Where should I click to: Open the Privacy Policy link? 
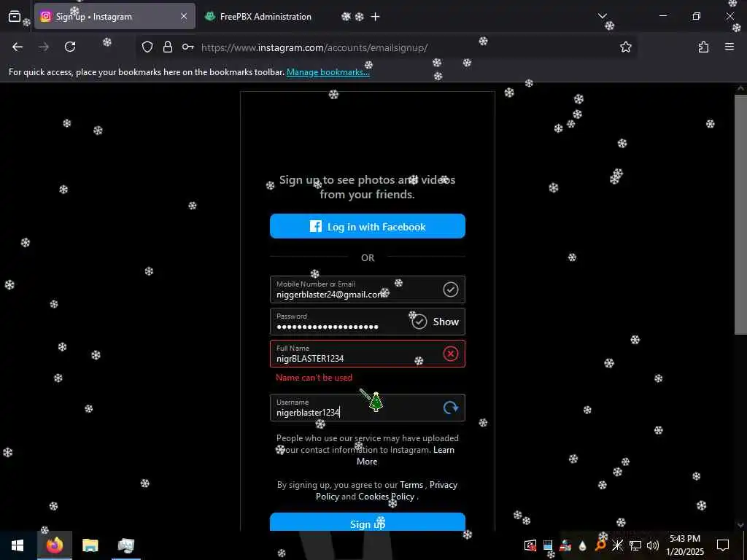(387, 491)
